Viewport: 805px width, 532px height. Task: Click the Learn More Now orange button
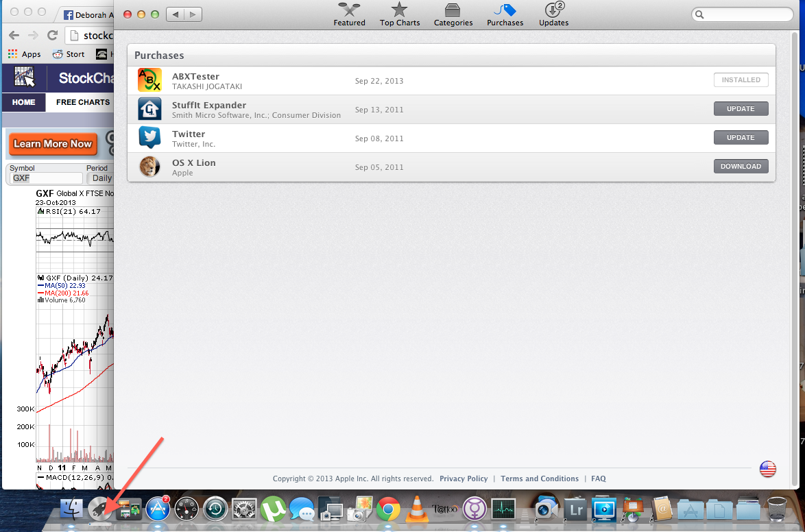tap(52, 144)
